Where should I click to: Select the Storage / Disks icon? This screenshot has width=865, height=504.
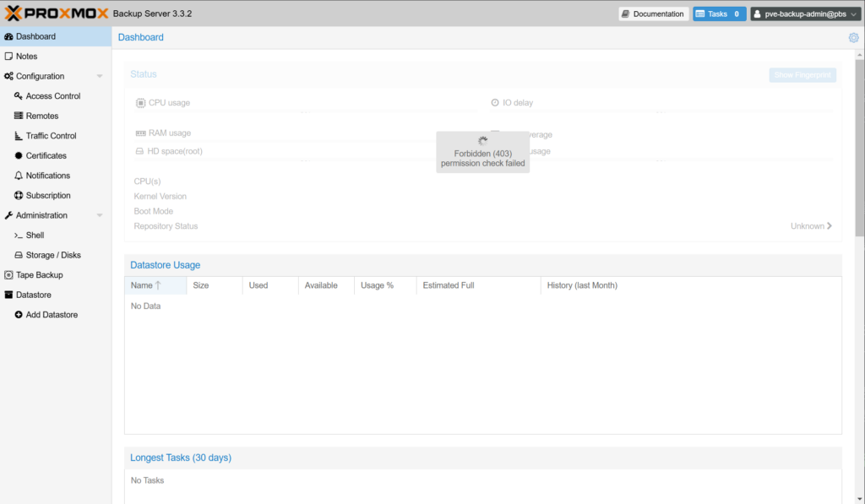point(19,255)
